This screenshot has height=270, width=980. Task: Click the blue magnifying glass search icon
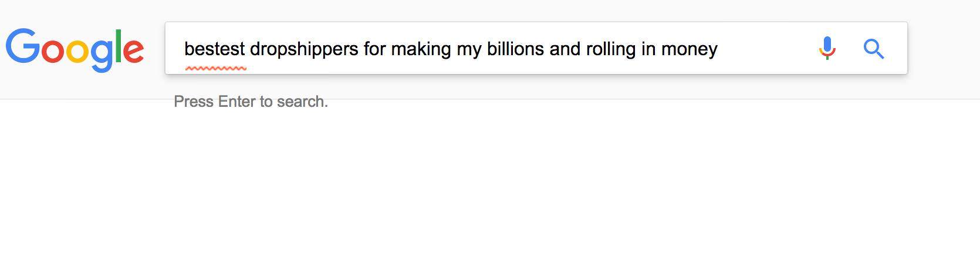click(873, 49)
